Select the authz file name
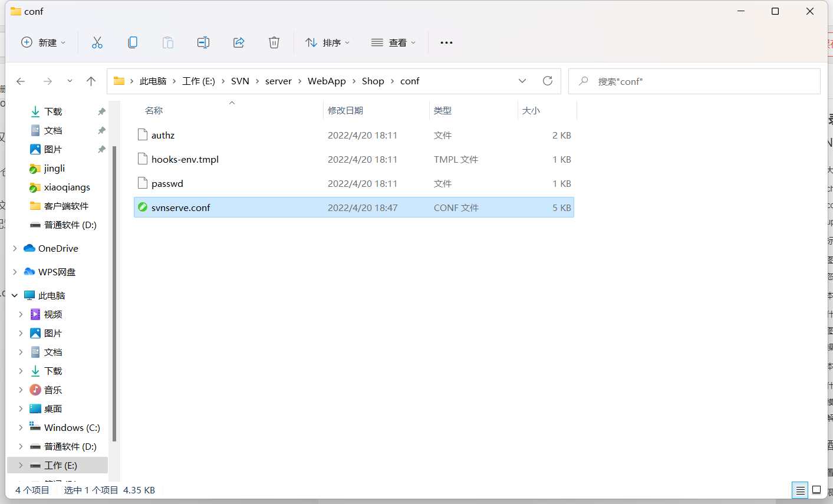Image resolution: width=833 pixels, height=504 pixels. point(163,135)
